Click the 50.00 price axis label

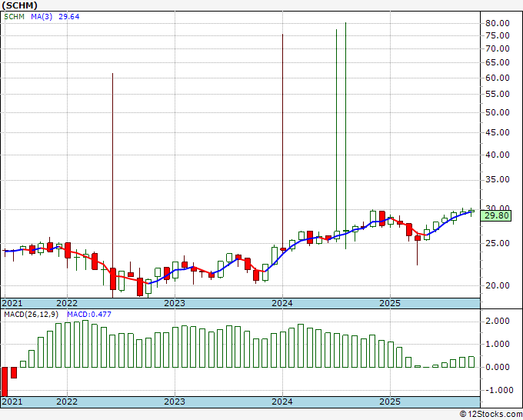pyautogui.click(x=498, y=112)
